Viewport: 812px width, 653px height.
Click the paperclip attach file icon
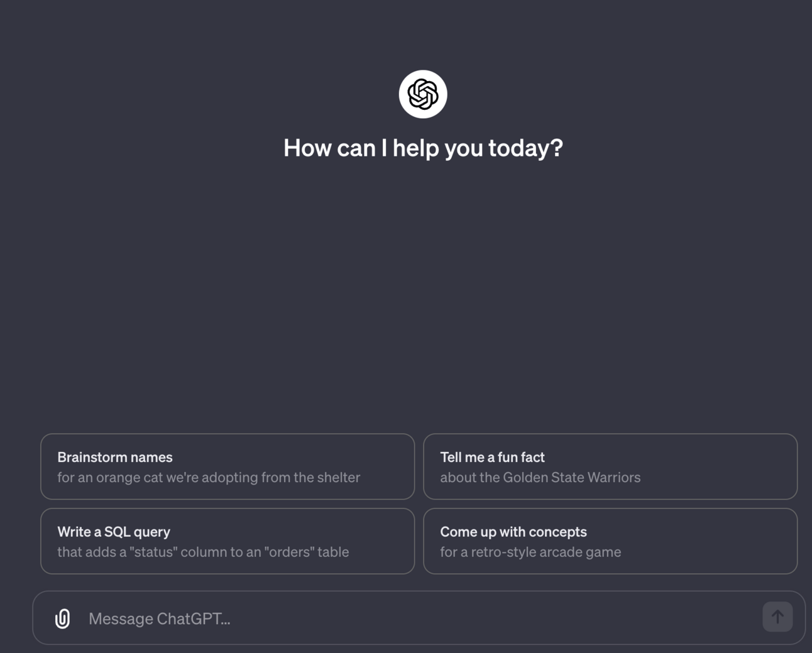(62, 618)
